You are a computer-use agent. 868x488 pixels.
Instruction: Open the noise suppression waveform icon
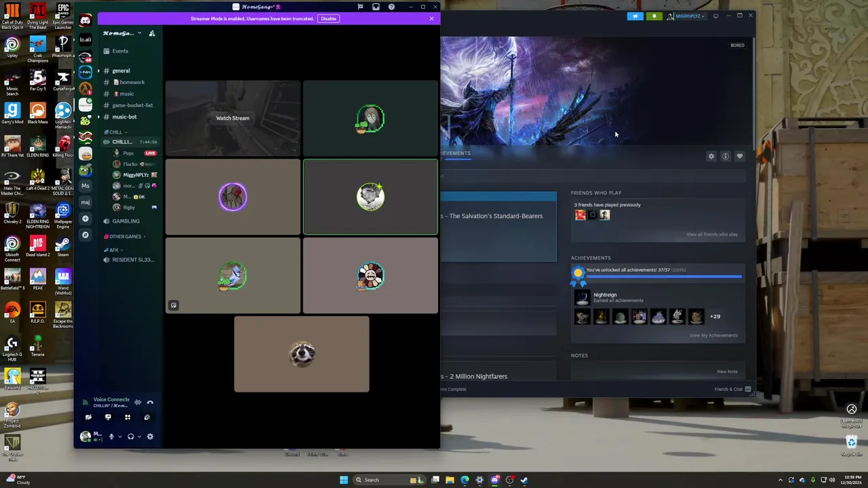[x=138, y=403]
